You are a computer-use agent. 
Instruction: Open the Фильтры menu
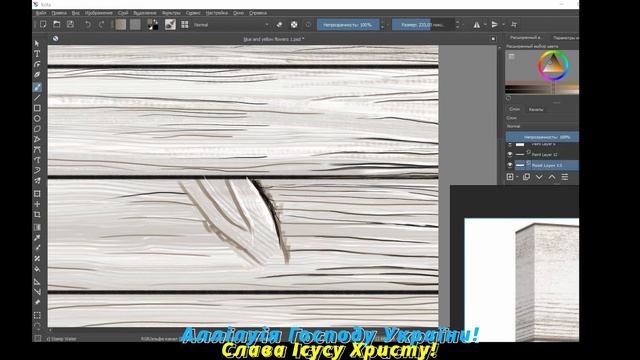pyautogui.click(x=171, y=13)
